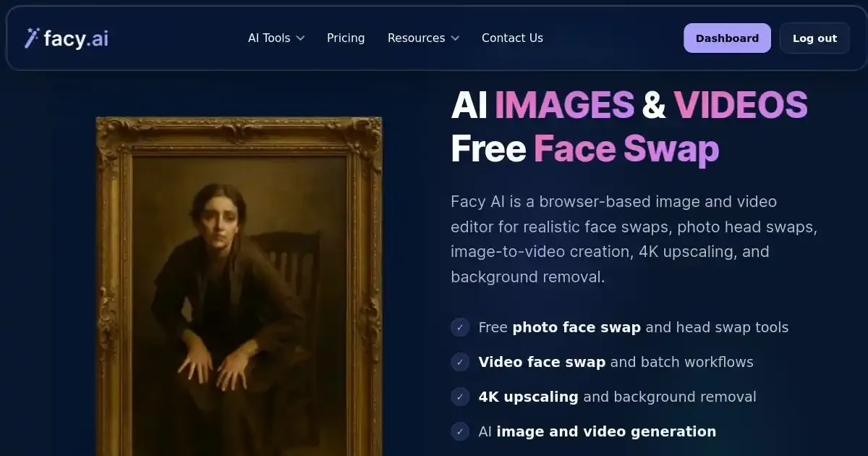868x456 pixels.
Task: Click the checkmark icon beside photo face swap
Action: 460,327
